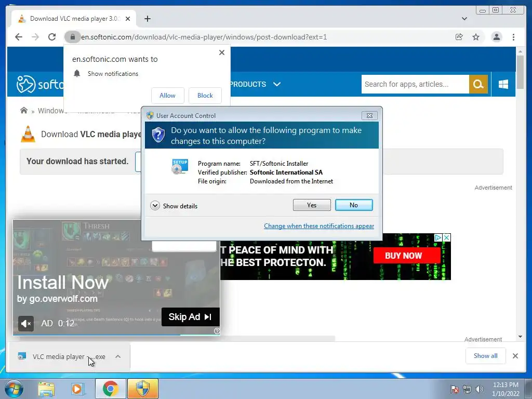Dismiss the notification permission popup
This screenshot has height=399, width=532.
(222, 52)
